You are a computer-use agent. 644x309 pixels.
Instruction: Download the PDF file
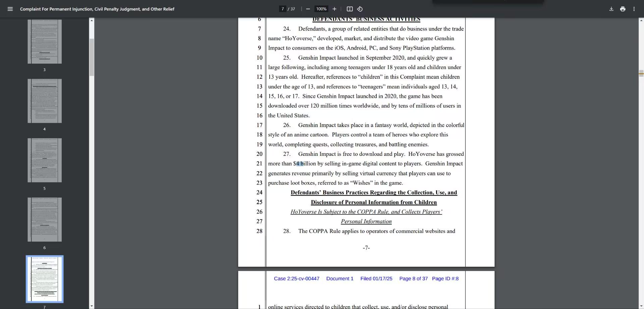tap(611, 9)
